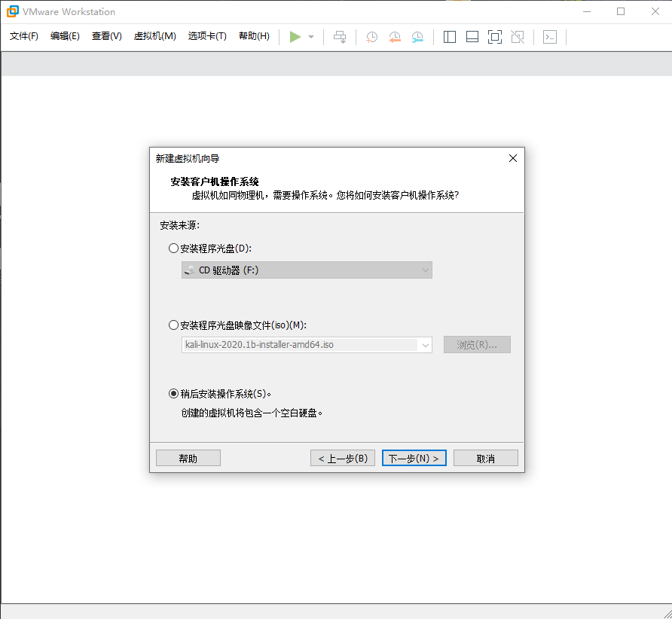Click Revert to snapshot toolbar icon
Screen dimensions: 672x619
point(395,37)
